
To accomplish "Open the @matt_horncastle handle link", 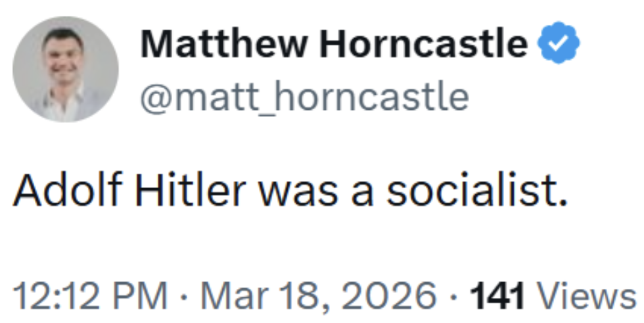I will click(x=304, y=97).
